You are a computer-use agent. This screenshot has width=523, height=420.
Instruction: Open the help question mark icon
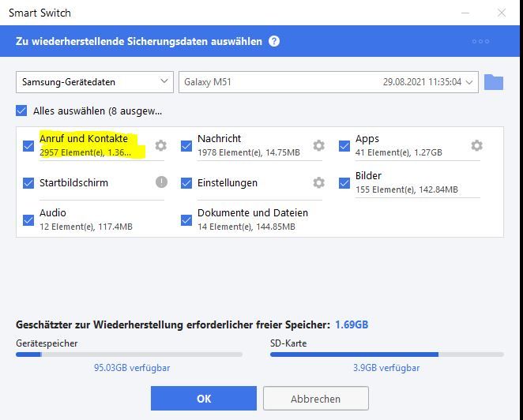click(x=274, y=42)
